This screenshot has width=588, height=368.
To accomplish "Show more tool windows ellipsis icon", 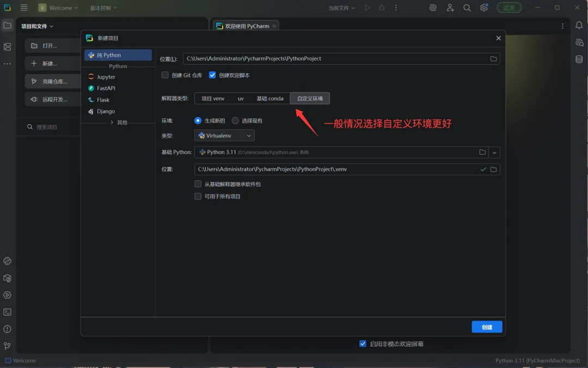I will pos(7,64).
